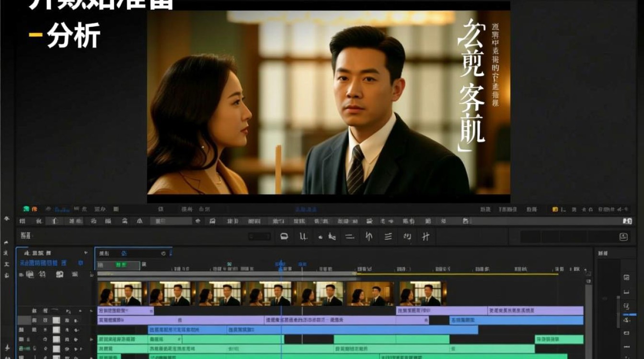Click the blue icon in the timeline panel tab header
644x359 pixels.
click(124, 253)
